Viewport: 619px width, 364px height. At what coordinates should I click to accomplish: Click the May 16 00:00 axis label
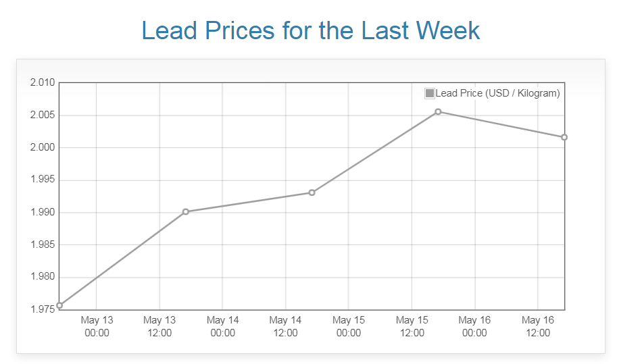tap(474, 326)
